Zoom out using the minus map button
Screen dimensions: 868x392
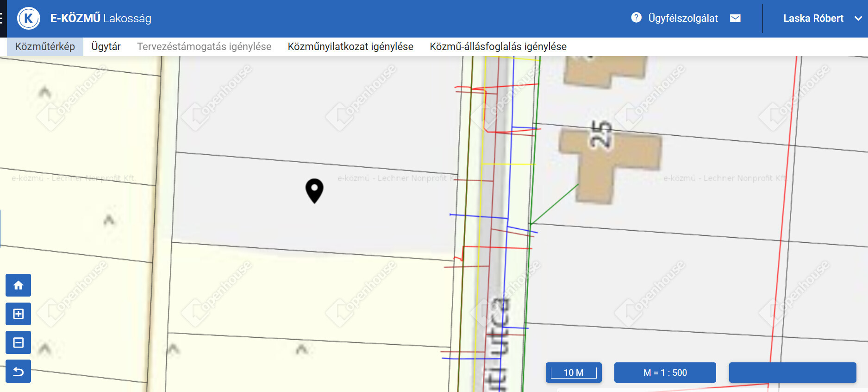coord(18,343)
